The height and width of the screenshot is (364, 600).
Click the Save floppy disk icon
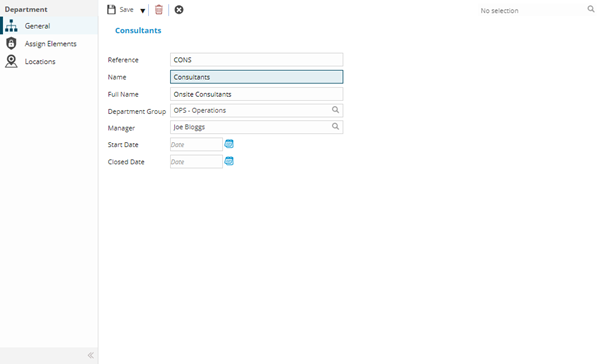click(x=111, y=10)
